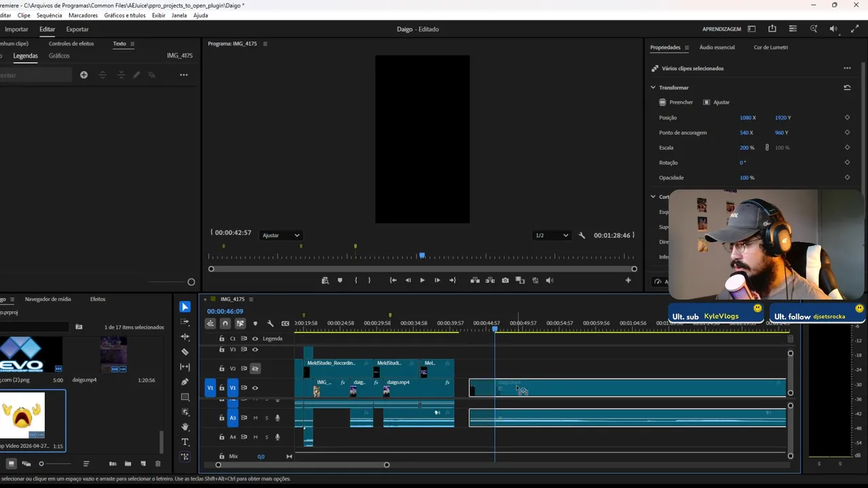
Task: Go to the Importar workspace
Action: point(16,29)
